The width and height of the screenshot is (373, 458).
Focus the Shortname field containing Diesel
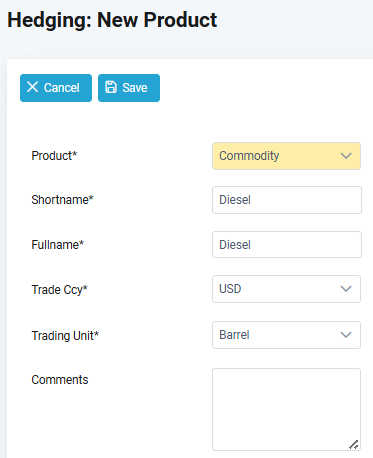(287, 200)
